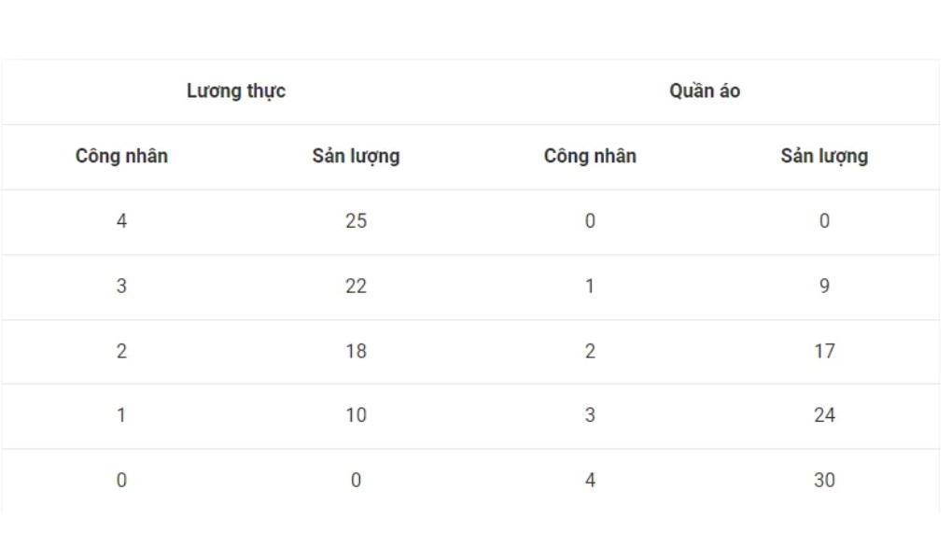Screen dimensions: 952x560
Task: Click worker count 4 under Lương thực
Action: click(x=121, y=221)
